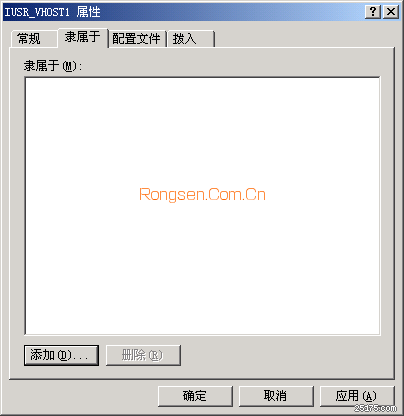Image resolution: width=404 pixels, height=416 pixels.
Task: Click blank gray area left of 确定 button
Action: 82,396
